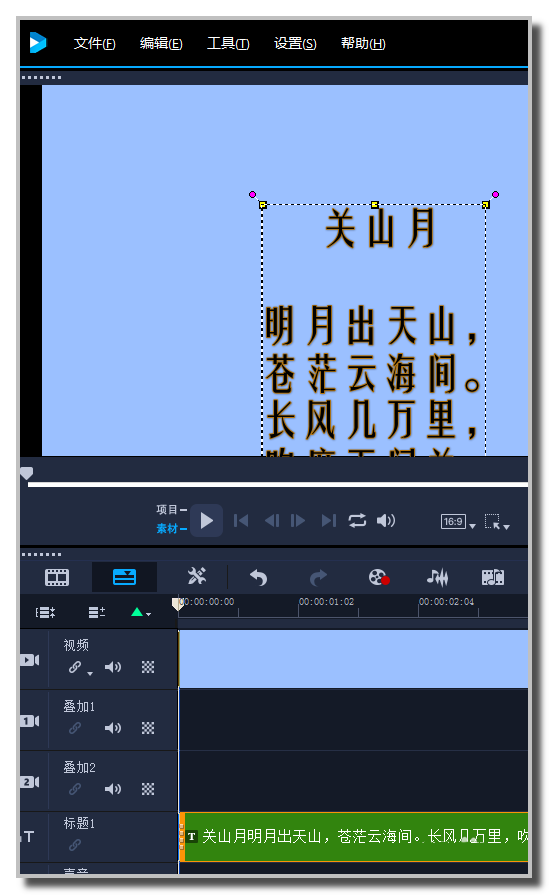Click the 叠加2 track label
This screenshot has width=549, height=895.
click(x=79, y=767)
